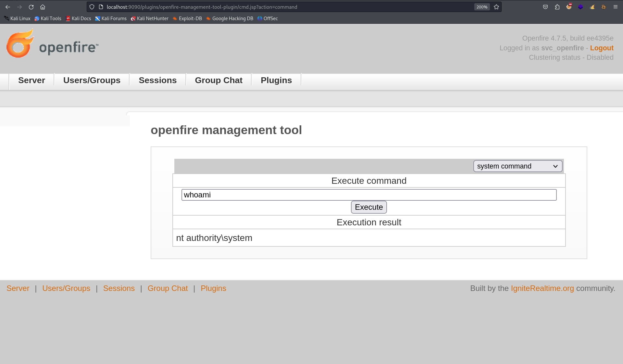Expand the system command dropdown

click(x=517, y=166)
